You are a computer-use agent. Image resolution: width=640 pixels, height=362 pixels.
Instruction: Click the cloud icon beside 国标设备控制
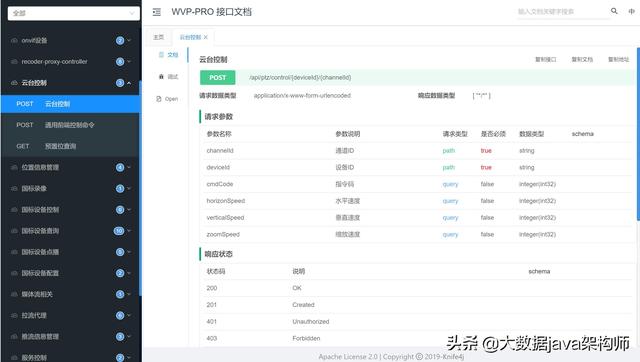click(x=14, y=210)
